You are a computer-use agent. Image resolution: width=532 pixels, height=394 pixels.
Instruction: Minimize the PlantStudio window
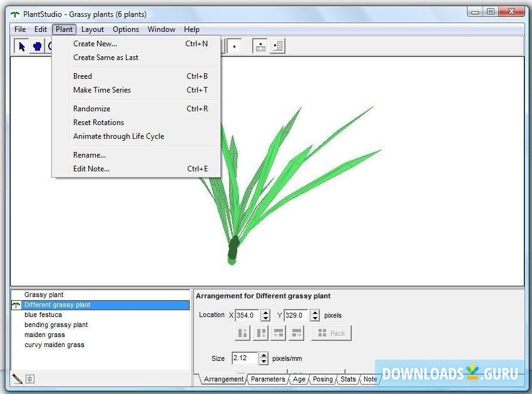coord(475,12)
